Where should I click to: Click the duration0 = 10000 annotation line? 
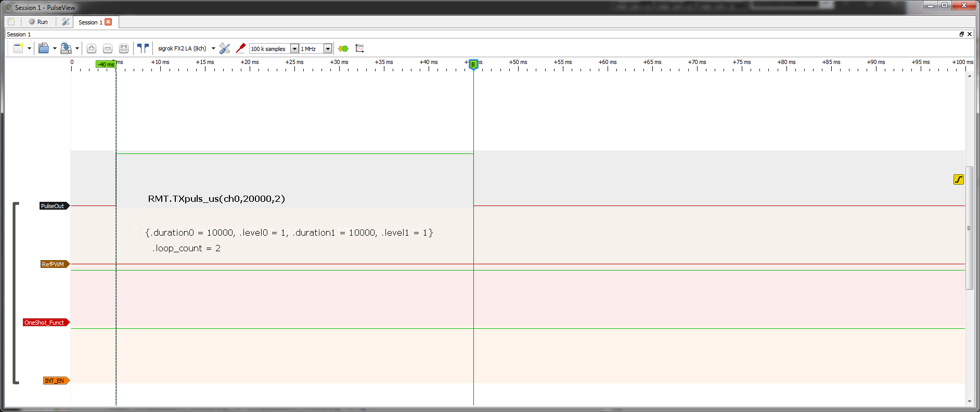point(289,233)
